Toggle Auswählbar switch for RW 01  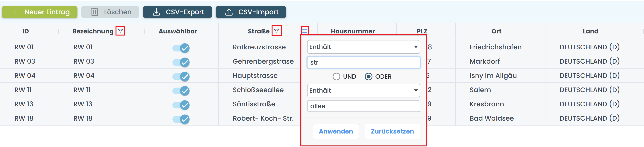181,48
